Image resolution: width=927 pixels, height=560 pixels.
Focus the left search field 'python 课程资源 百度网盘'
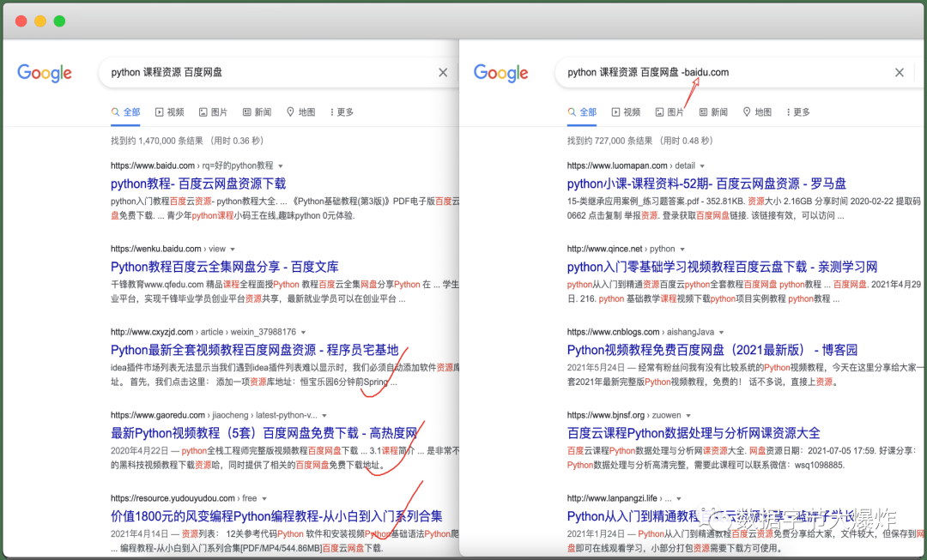(x=278, y=73)
